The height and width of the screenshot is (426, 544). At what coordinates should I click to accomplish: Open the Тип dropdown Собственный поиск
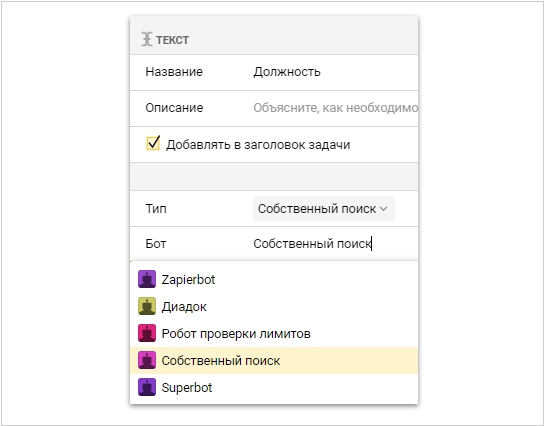324,208
